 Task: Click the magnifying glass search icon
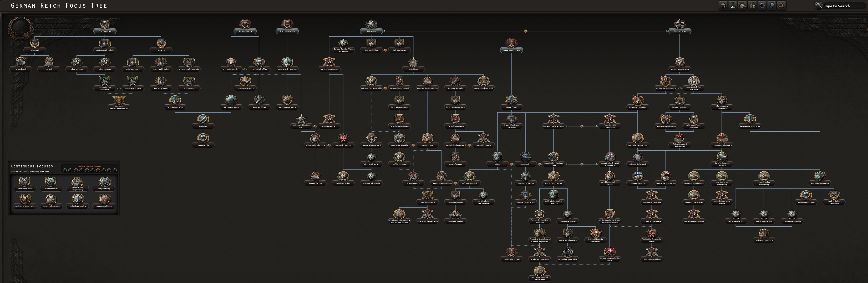pos(819,6)
